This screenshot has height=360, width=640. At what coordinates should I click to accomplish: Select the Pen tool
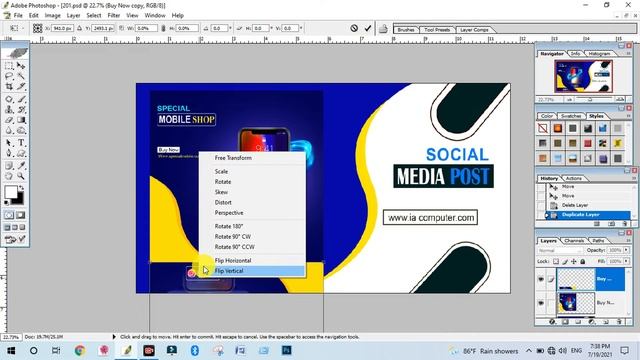click(9, 153)
